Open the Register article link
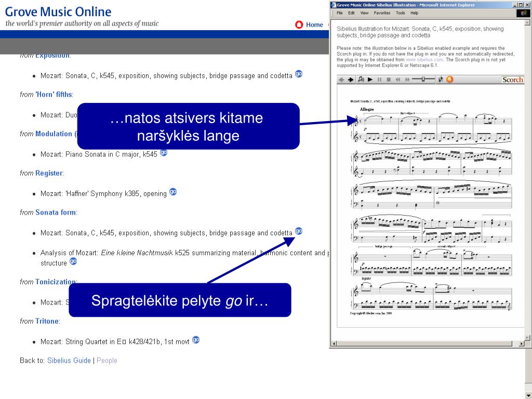Screen dimensions: 532x399 49,173
